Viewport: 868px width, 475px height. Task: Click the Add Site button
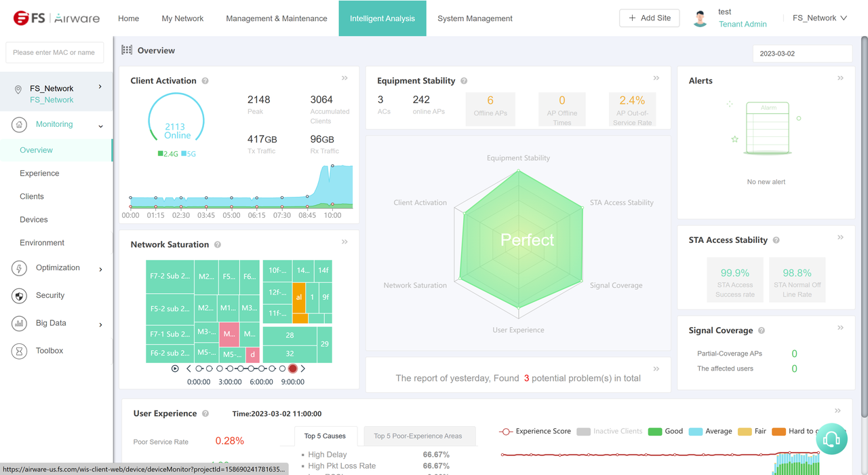coord(649,18)
